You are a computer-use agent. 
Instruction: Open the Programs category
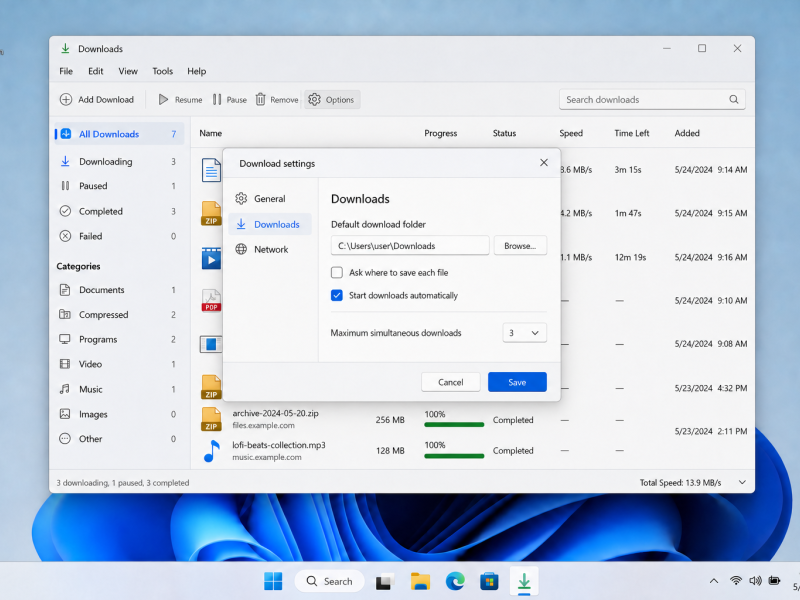(119, 339)
